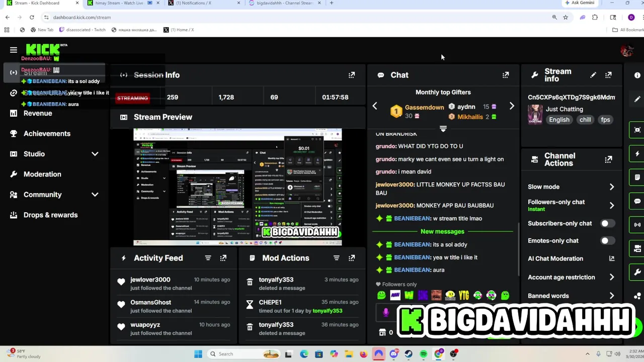Click the Just Chatting category thumbnail

click(x=535, y=114)
